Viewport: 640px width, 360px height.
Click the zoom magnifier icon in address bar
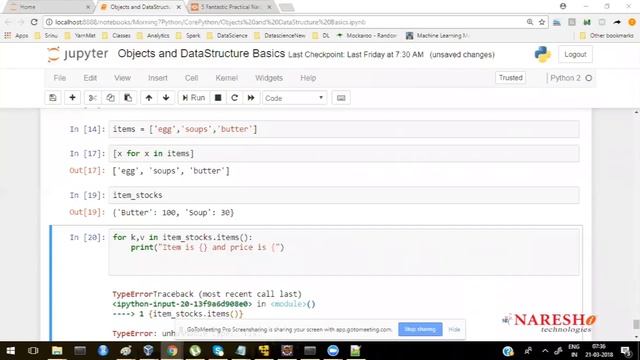530,22
